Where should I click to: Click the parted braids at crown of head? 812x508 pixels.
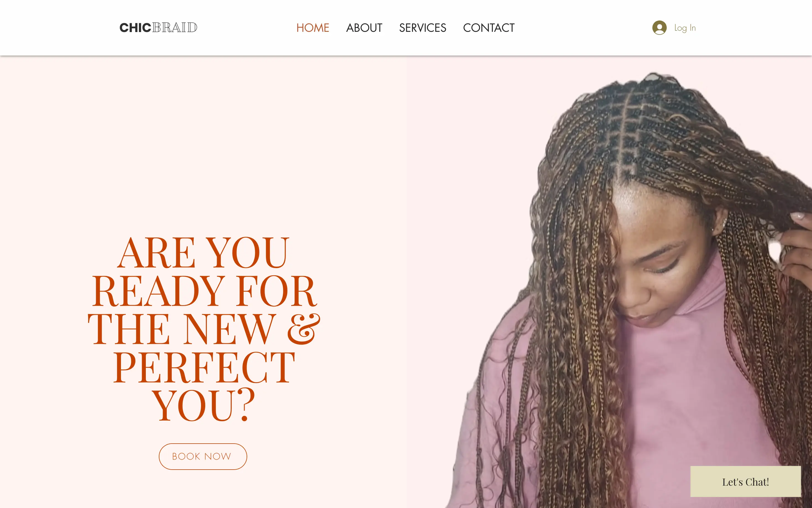tap(631, 128)
